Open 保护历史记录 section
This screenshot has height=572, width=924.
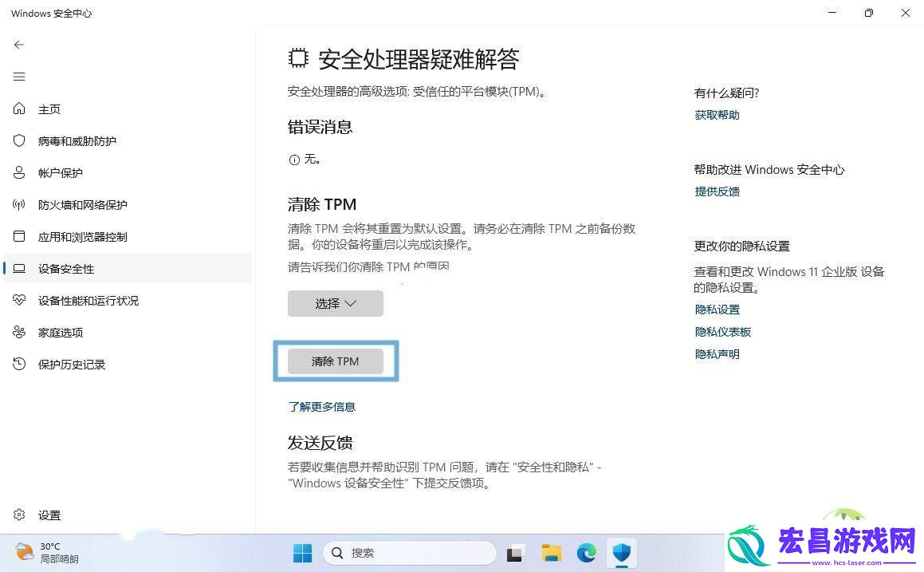click(71, 364)
